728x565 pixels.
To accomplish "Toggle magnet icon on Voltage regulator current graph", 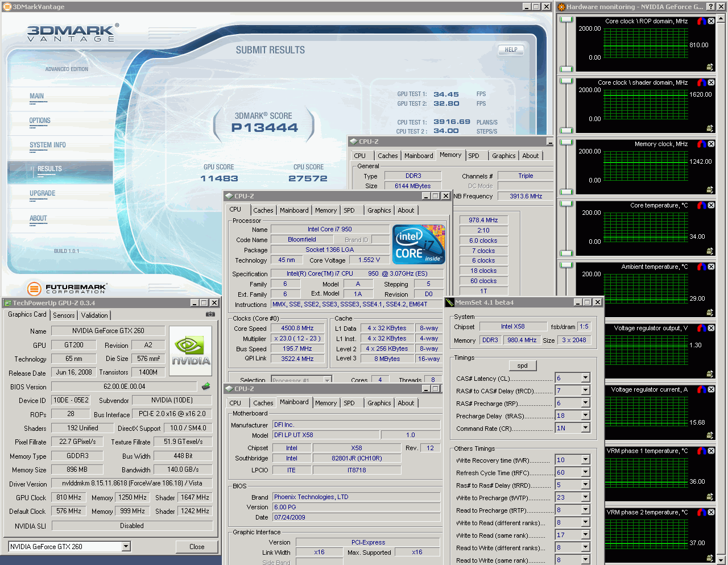I will coord(701,389).
